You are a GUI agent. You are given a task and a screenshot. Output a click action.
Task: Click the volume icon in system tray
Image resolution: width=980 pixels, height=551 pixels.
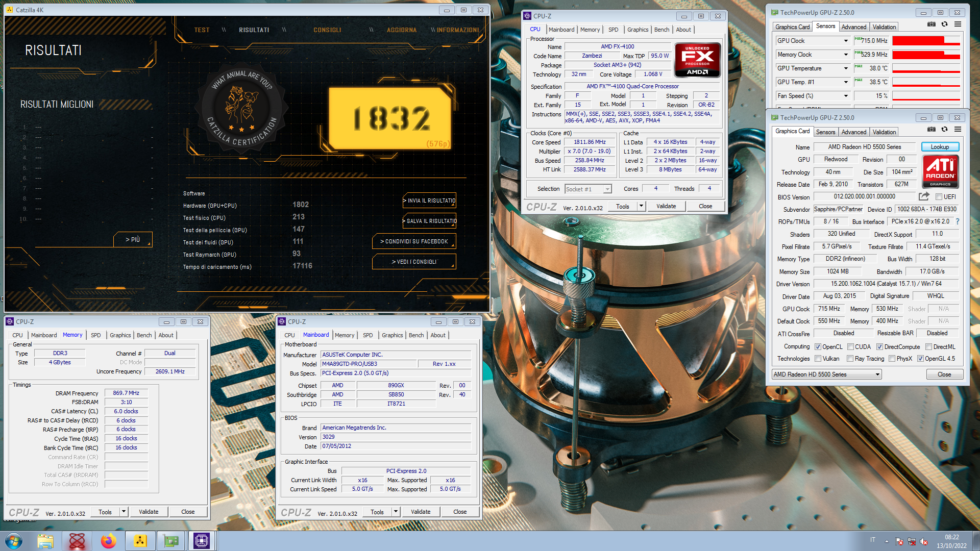(x=924, y=541)
